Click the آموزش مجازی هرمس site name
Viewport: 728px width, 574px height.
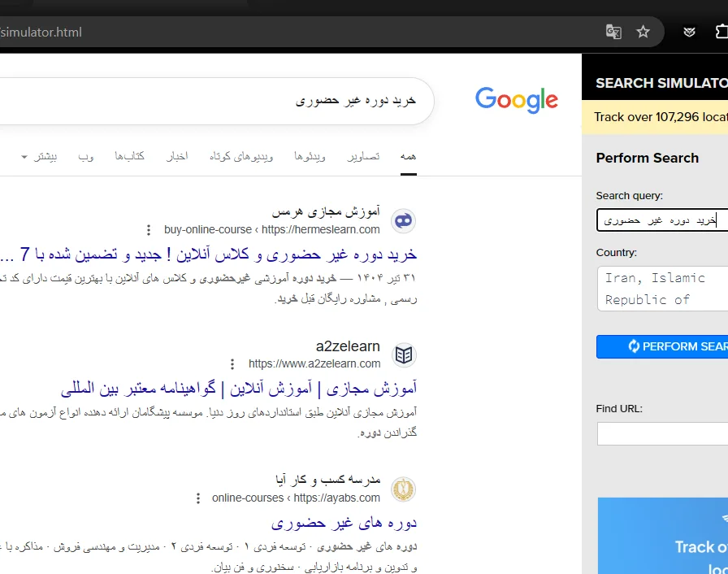click(x=326, y=211)
